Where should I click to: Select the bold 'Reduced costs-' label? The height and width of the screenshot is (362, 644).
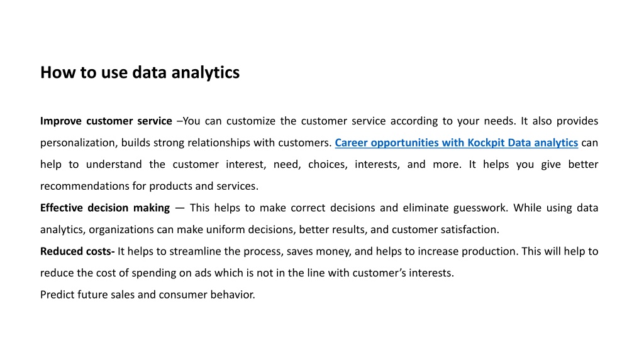point(77,251)
